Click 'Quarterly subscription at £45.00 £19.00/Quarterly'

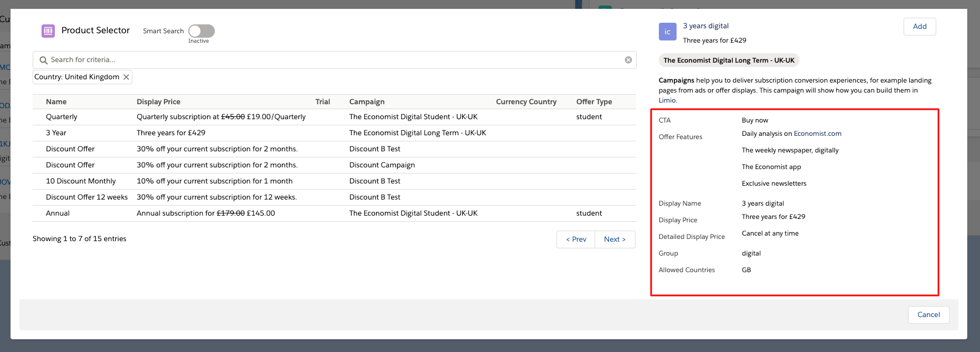point(221,117)
